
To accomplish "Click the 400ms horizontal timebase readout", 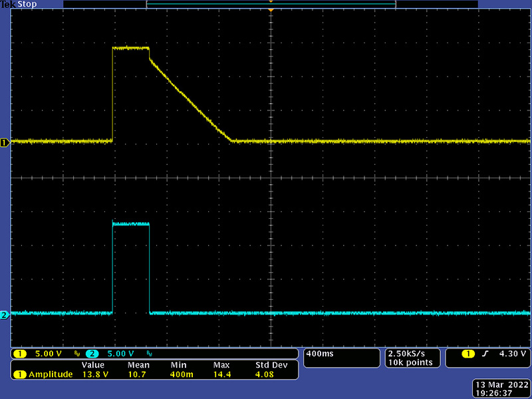I will 319,353.
